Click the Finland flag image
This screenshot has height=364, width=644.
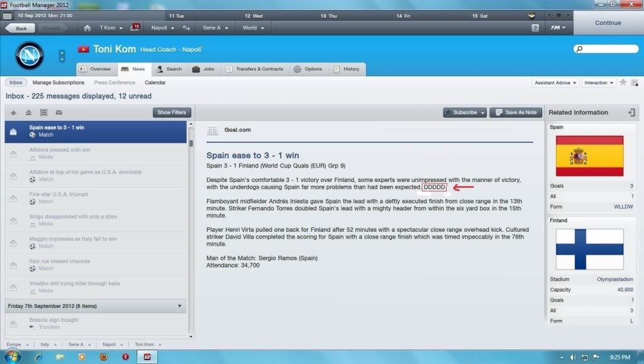(589, 249)
